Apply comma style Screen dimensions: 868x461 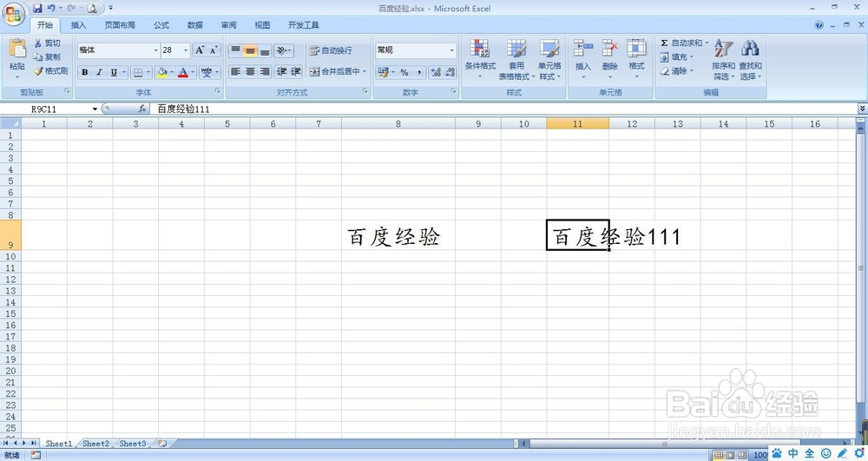(419, 72)
